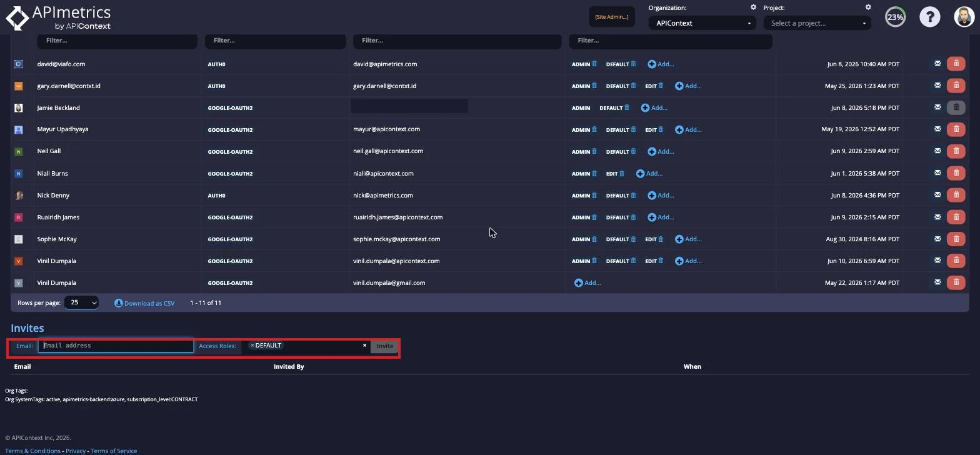Add a role to vinil.dumpala@gmail.com
980x455 pixels.
tap(587, 282)
